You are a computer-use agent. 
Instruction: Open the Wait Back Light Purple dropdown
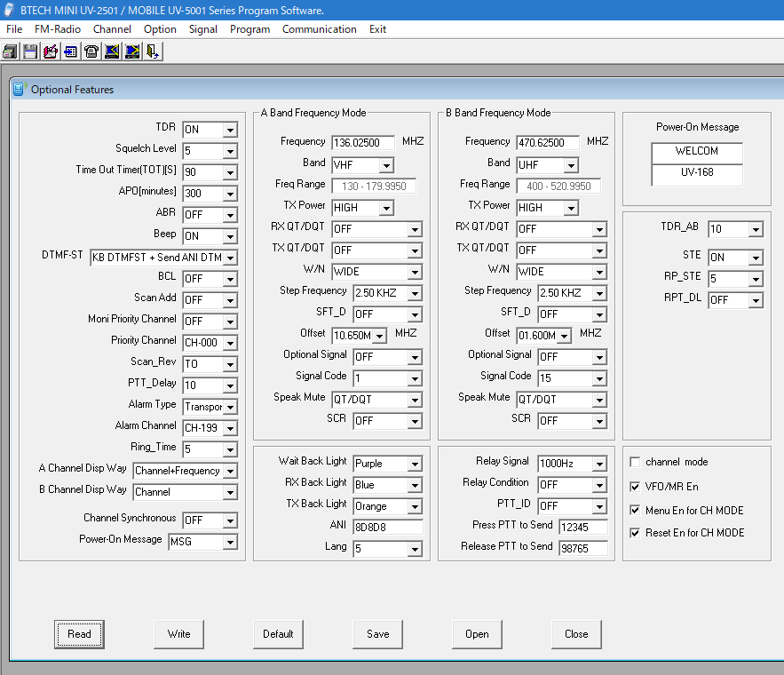[415, 464]
